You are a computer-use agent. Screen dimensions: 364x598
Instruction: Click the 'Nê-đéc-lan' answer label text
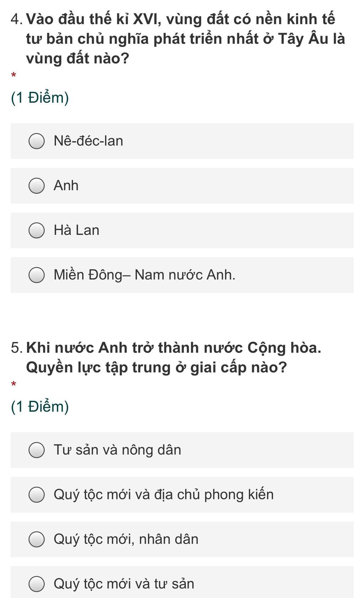pyautogui.click(x=88, y=141)
